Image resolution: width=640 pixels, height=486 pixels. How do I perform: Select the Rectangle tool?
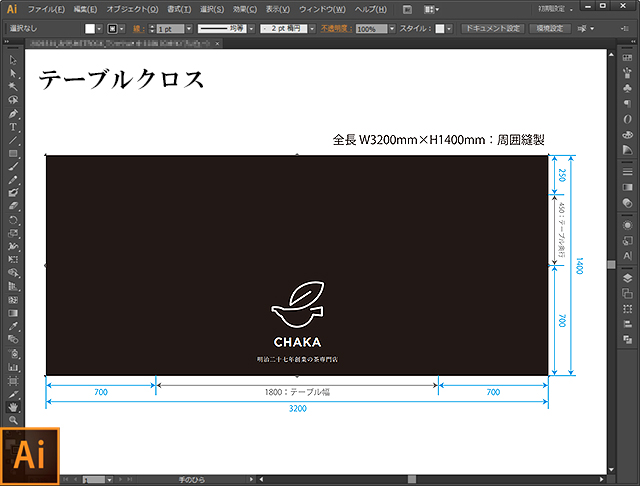(x=13, y=153)
